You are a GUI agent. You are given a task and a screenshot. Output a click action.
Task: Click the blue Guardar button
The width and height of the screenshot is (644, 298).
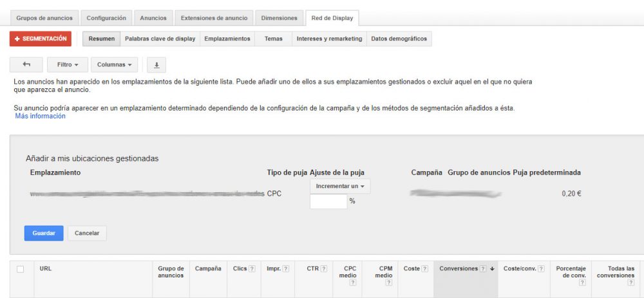44,233
